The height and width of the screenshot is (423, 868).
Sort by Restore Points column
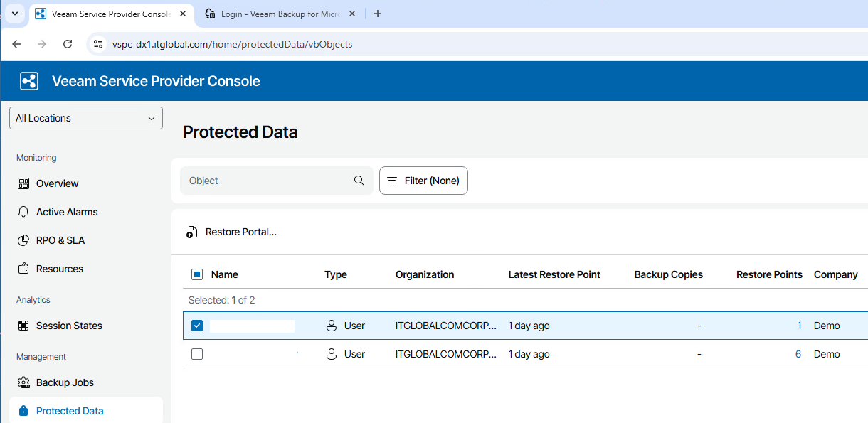[x=769, y=274]
